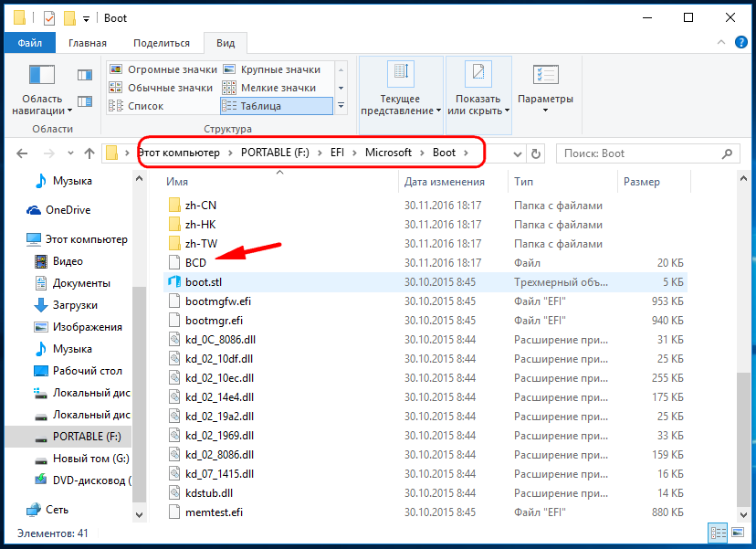Image resolution: width=756 pixels, height=549 pixels.
Task: Select Таблица layout option
Action: tap(277, 106)
